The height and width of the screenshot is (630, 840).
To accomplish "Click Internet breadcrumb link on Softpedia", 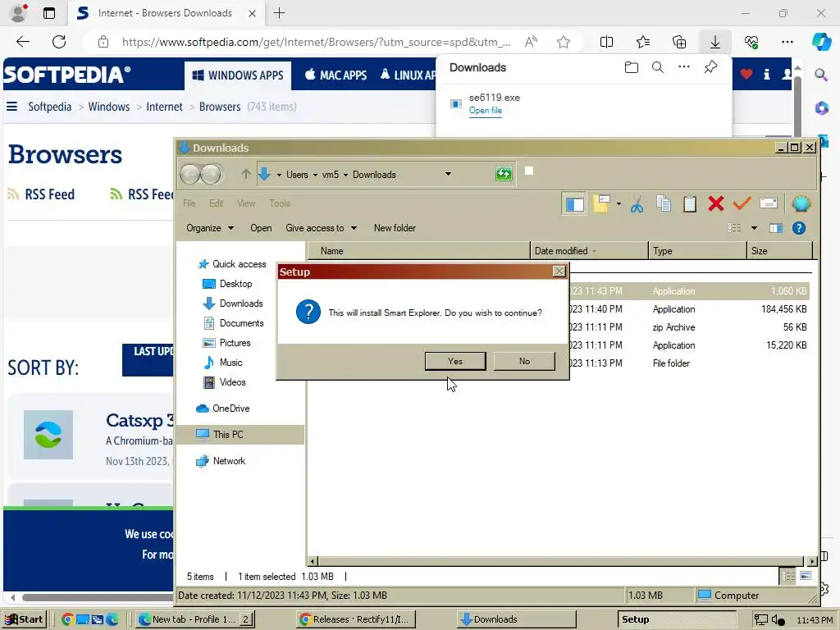I will (x=164, y=107).
